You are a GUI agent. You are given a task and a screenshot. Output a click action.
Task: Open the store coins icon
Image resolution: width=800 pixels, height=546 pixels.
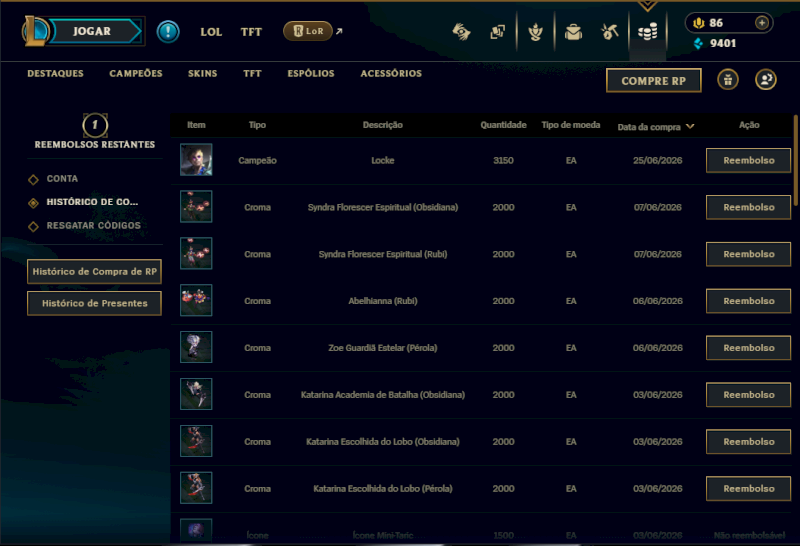point(647,33)
